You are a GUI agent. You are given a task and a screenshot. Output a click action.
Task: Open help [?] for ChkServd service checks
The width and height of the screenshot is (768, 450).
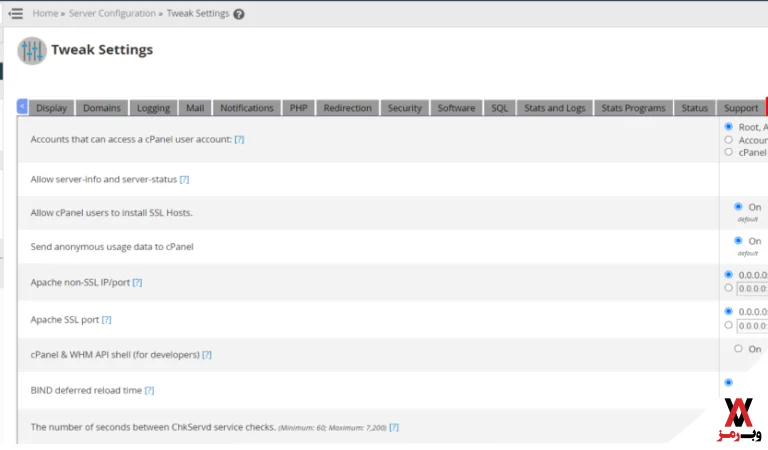point(394,427)
